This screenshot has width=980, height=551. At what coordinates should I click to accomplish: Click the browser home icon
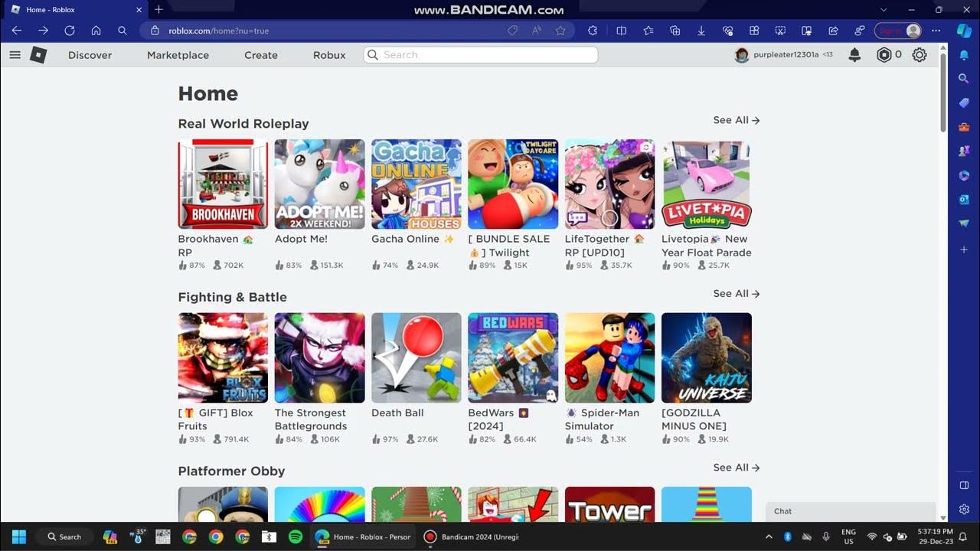click(96, 31)
